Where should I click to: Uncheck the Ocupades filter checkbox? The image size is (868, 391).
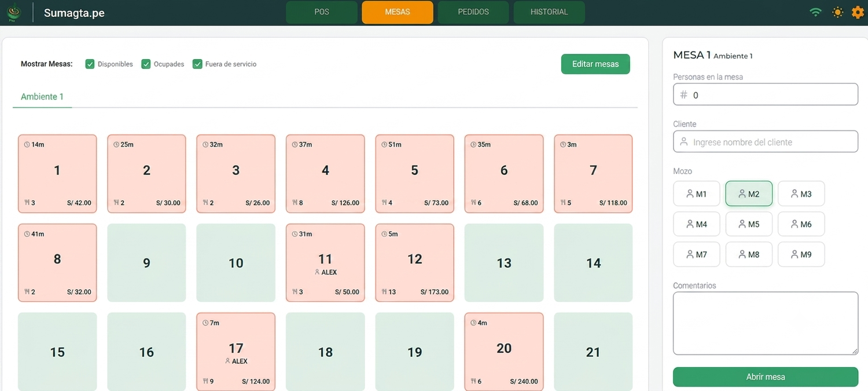coord(146,64)
